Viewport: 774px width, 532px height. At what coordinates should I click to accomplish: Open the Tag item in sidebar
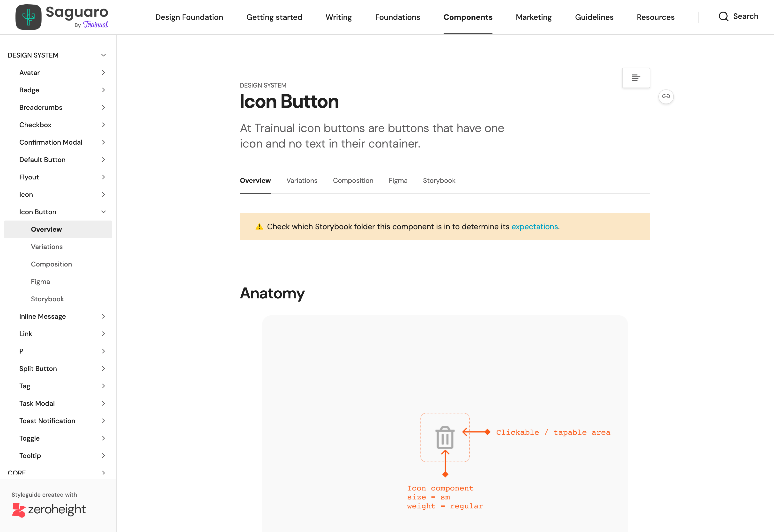click(x=25, y=386)
